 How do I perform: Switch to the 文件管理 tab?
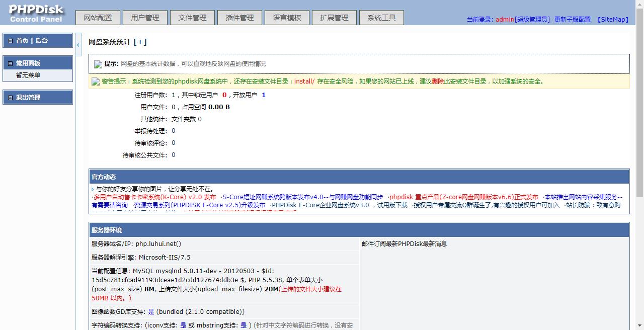pos(192,18)
